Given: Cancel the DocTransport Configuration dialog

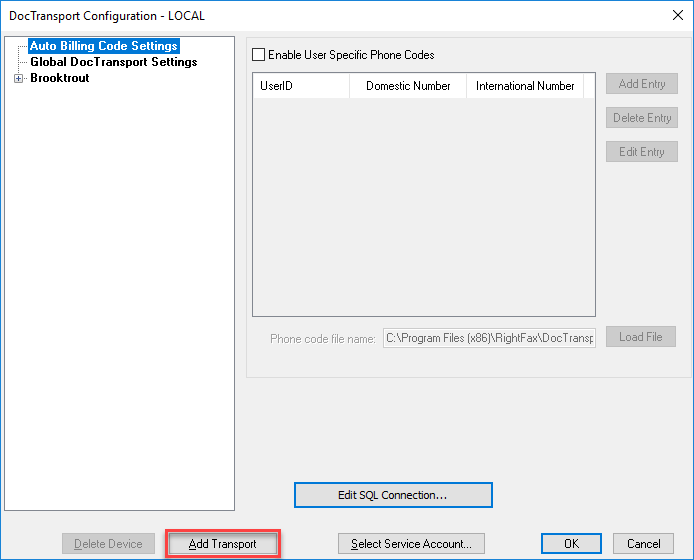Looking at the screenshot, I should (x=644, y=544).
